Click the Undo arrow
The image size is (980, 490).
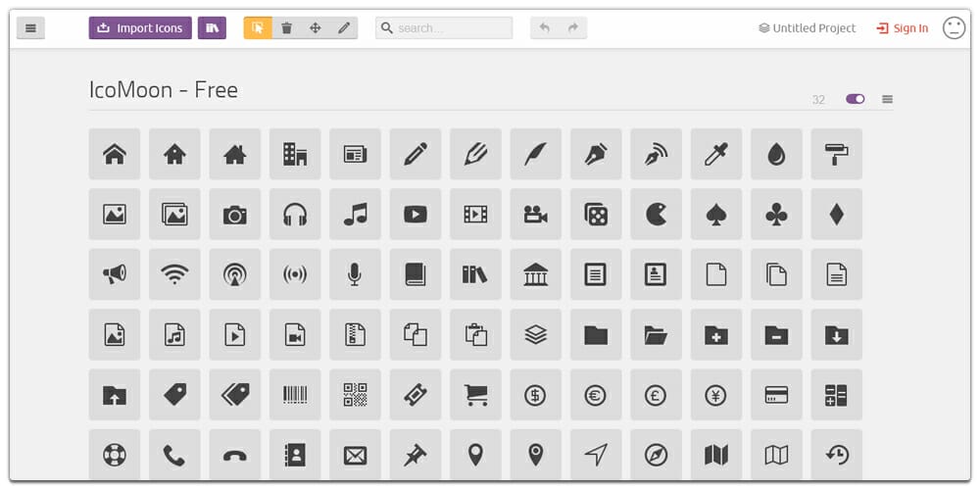544,28
